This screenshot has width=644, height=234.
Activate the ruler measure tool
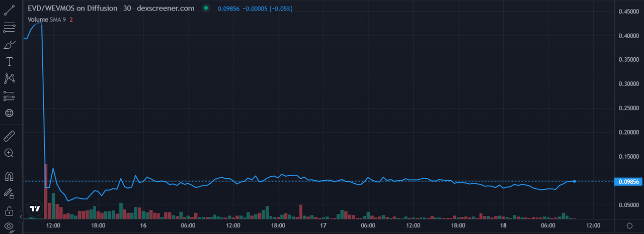coord(9,136)
